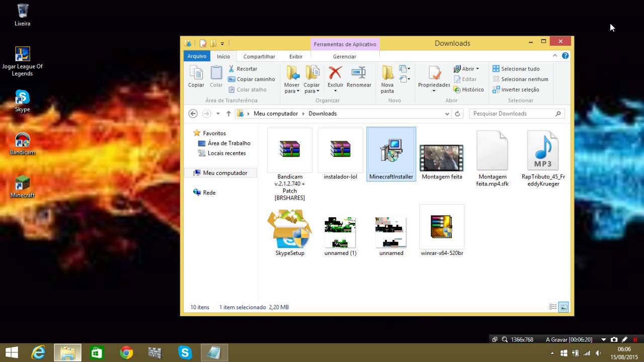The height and width of the screenshot is (362, 644).
Task: Open the Novo item dropdown icon
Action: click(x=405, y=69)
